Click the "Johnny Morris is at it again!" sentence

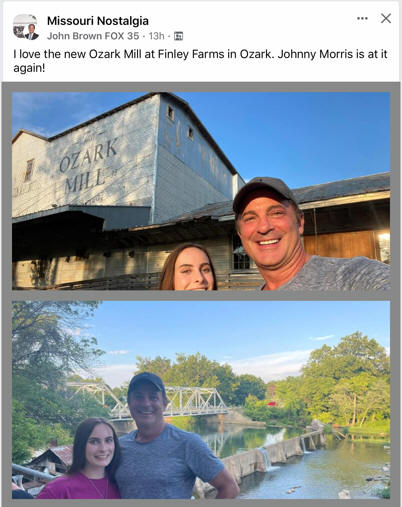click(200, 61)
